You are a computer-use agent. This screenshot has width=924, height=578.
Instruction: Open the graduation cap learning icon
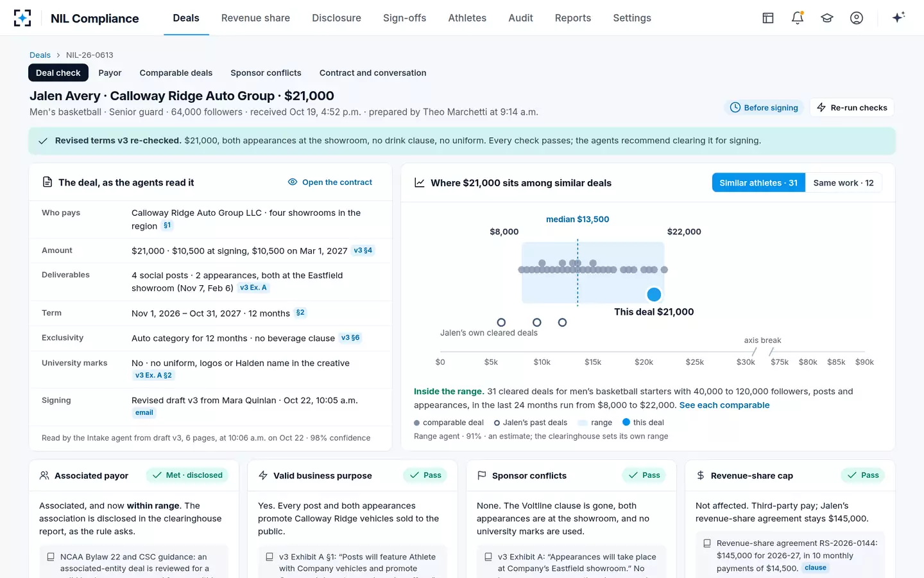(827, 18)
